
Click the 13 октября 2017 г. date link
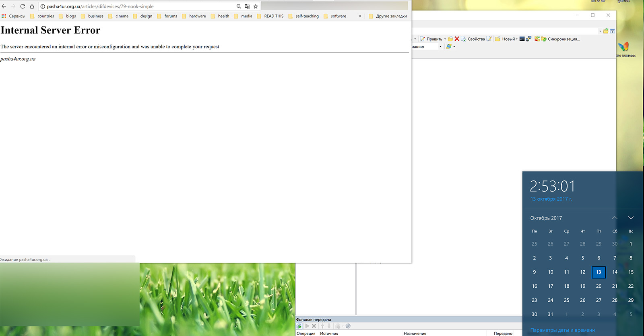click(x=551, y=199)
